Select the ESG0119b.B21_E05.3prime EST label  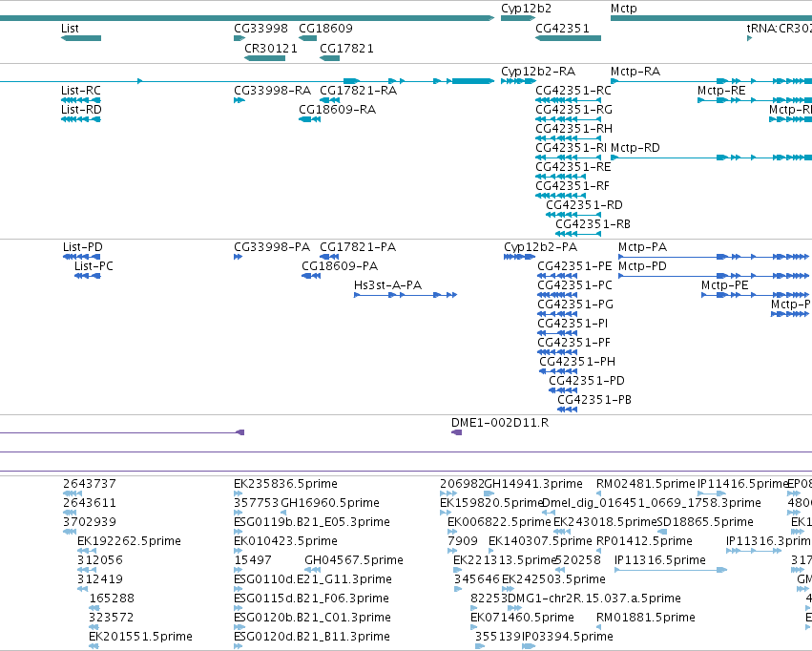point(312,522)
